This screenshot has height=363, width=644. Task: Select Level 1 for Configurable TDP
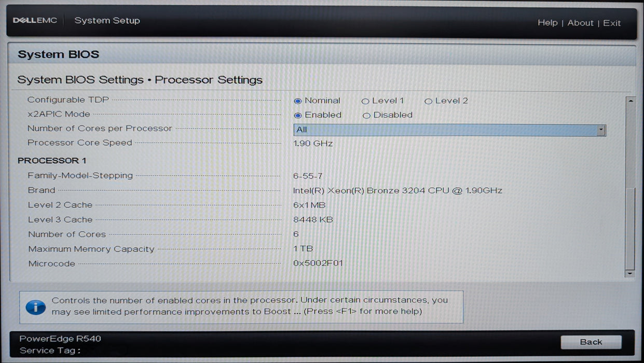point(365,101)
